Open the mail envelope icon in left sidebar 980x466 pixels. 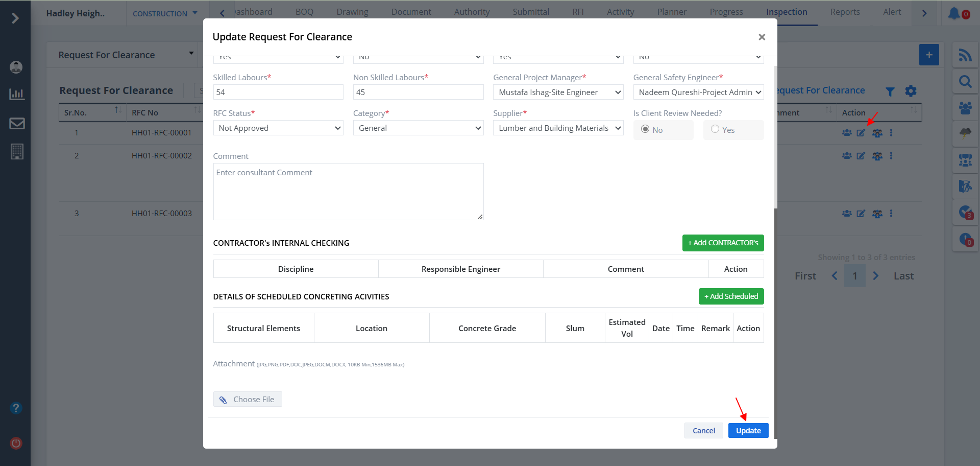coord(17,123)
